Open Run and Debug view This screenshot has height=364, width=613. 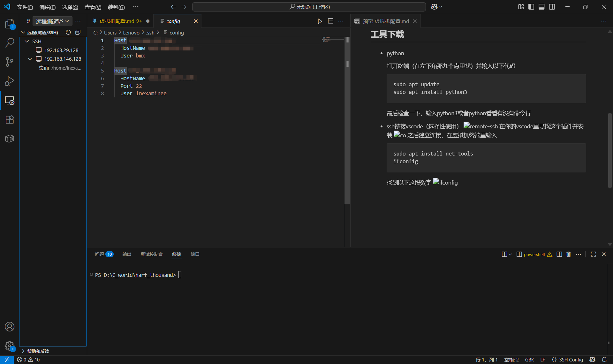pos(10,81)
